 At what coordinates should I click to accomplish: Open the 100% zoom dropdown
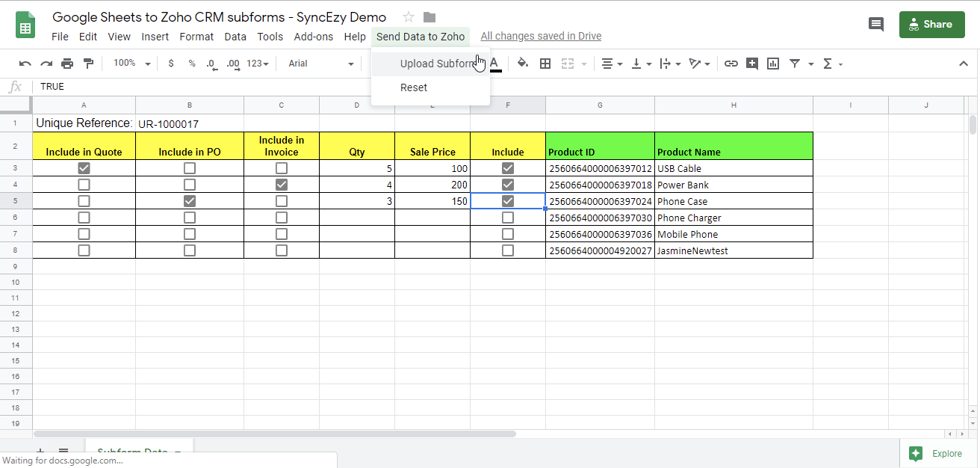[x=132, y=64]
